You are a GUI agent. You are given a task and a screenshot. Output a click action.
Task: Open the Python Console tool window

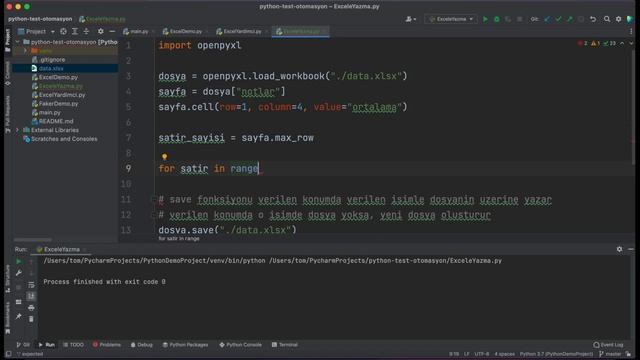click(240, 345)
